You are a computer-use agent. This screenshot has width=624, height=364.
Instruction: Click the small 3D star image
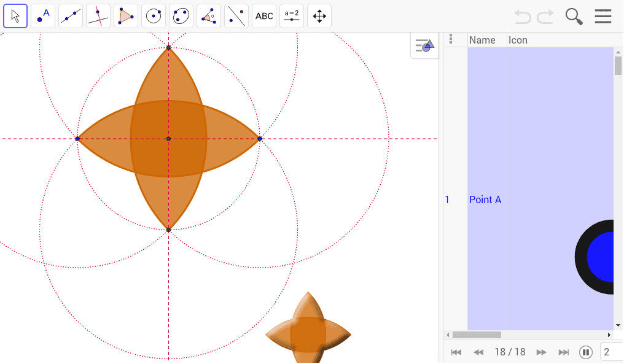point(308,327)
